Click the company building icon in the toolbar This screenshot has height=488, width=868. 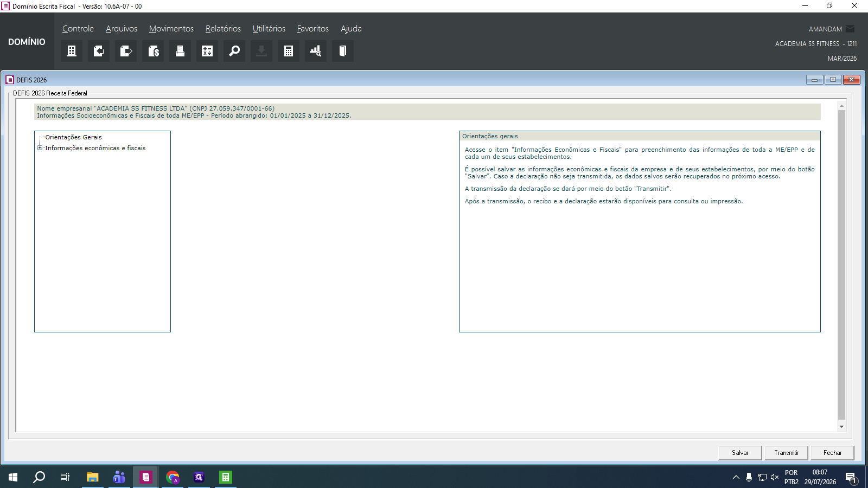[72, 51]
